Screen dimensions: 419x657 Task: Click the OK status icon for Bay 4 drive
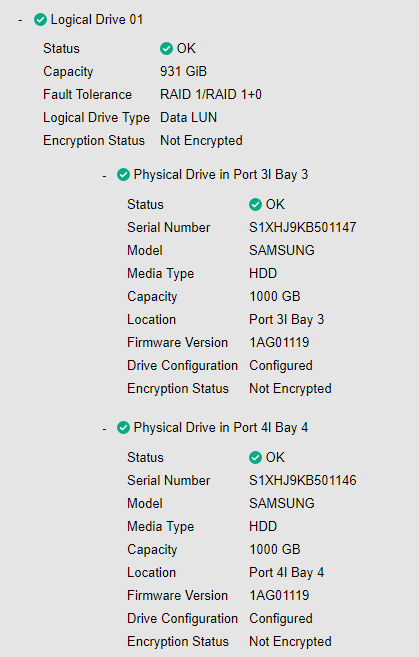(255, 458)
